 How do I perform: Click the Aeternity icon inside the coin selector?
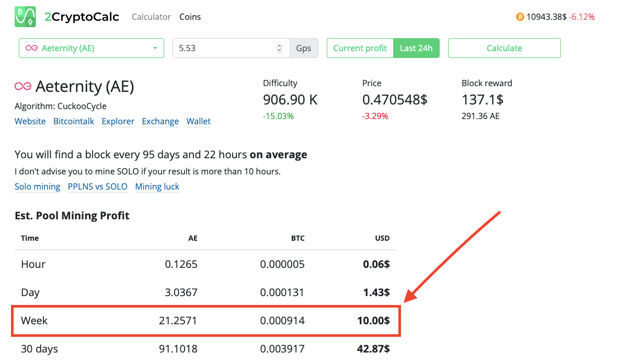coord(31,48)
